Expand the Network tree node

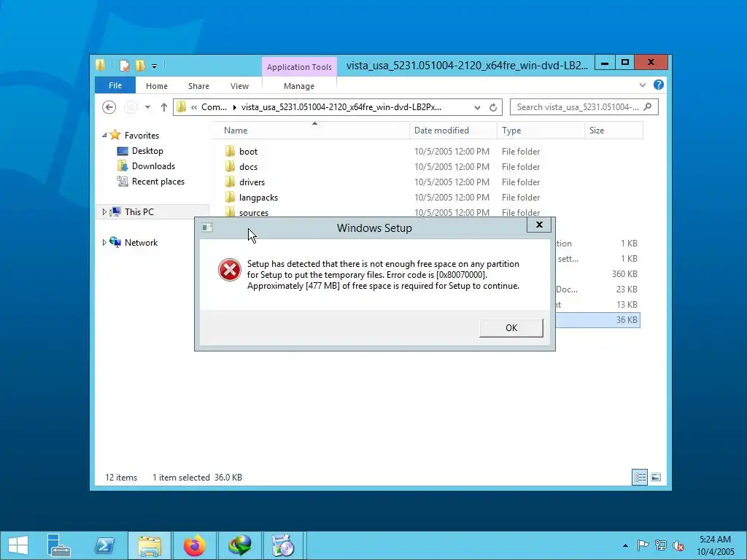pyautogui.click(x=104, y=242)
